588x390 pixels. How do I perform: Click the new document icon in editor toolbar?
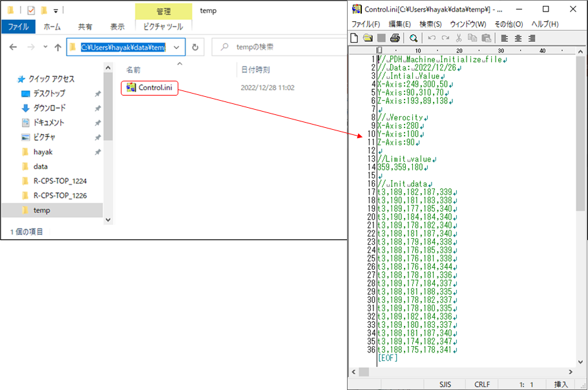pyautogui.click(x=354, y=38)
